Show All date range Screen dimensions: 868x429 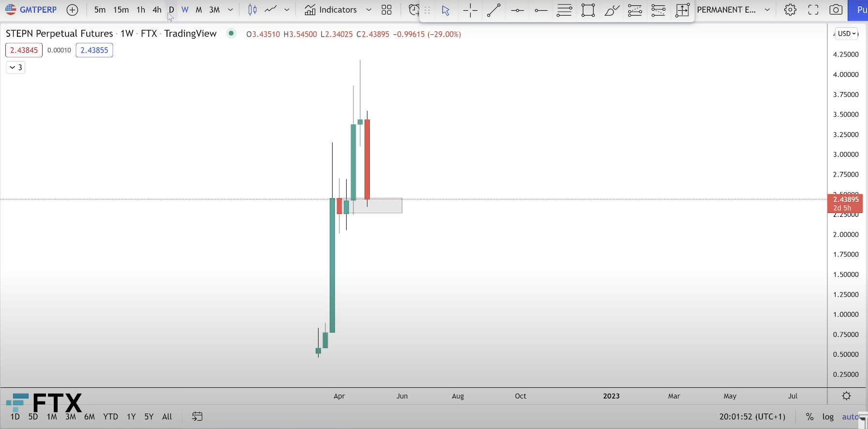(167, 417)
